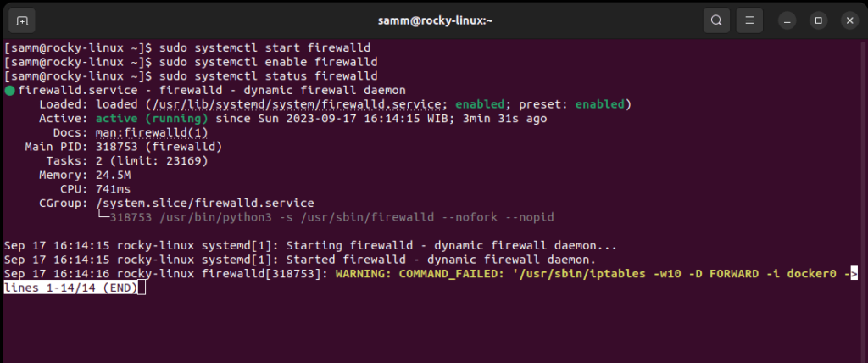868x363 pixels.
Task: Click the Memory 24.5M value
Action: tap(113, 175)
